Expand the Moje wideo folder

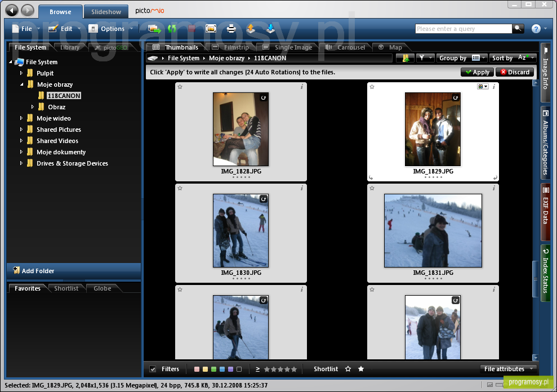21,118
